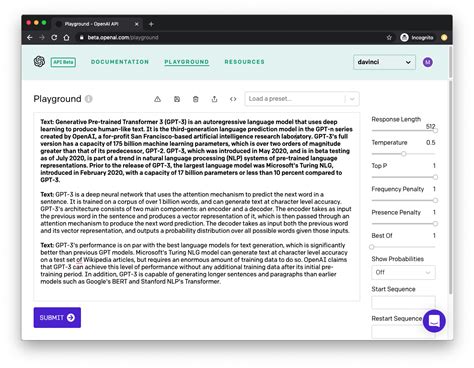Click the purple user avatar icon
The image size is (474, 368).
tap(428, 62)
